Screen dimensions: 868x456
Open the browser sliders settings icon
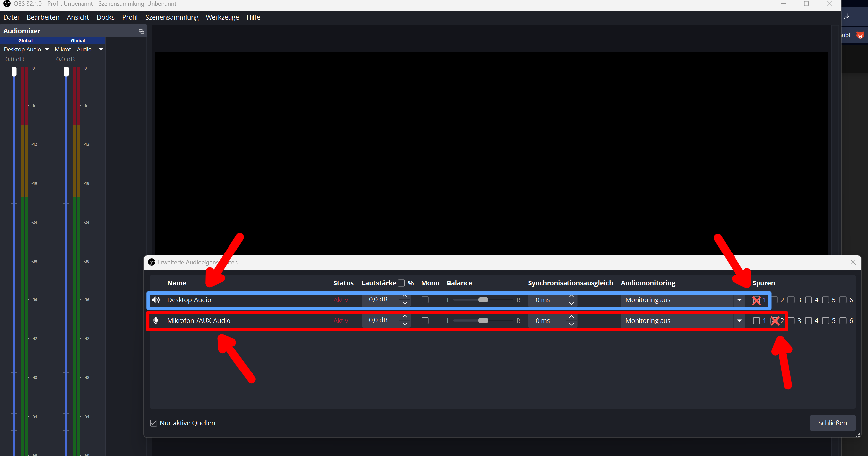click(862, 16)
